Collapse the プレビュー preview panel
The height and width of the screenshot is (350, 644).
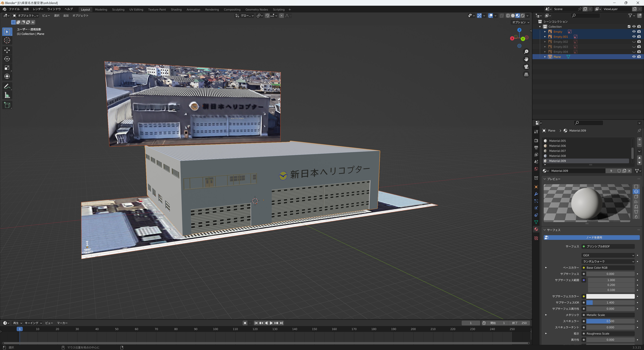[545, 179]
